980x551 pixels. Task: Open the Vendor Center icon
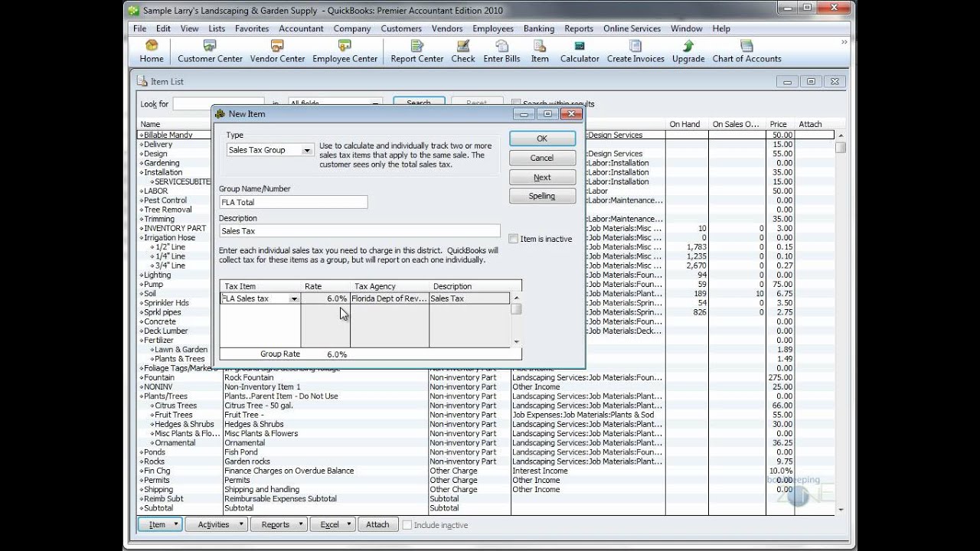click(277, 51)
